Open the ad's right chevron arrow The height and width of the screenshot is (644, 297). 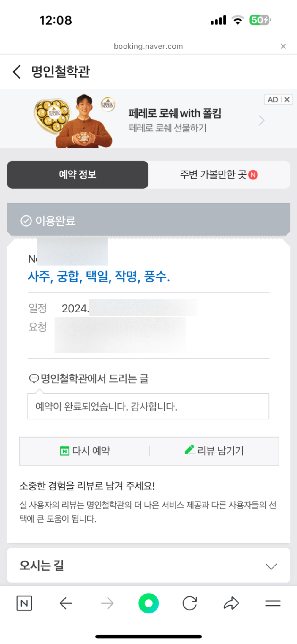point(261,121)
